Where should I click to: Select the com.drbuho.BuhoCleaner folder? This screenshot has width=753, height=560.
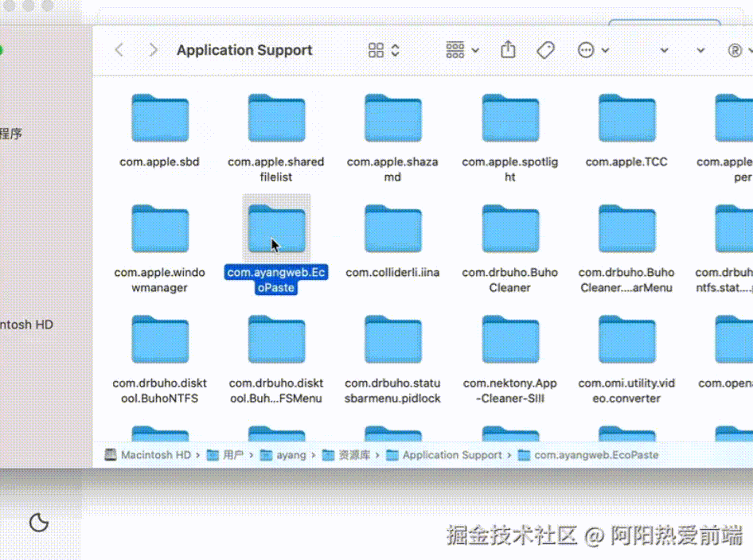click(x=510, y=229)
